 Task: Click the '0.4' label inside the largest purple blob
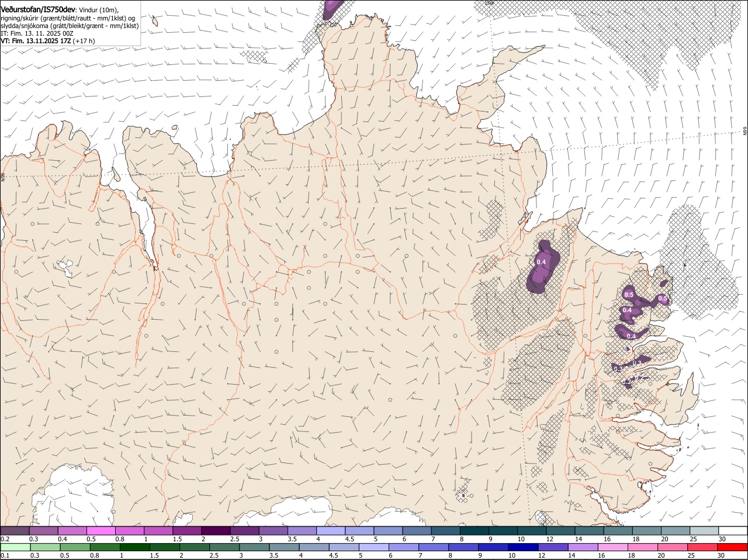pyautogui.click(x=541, y=262)
